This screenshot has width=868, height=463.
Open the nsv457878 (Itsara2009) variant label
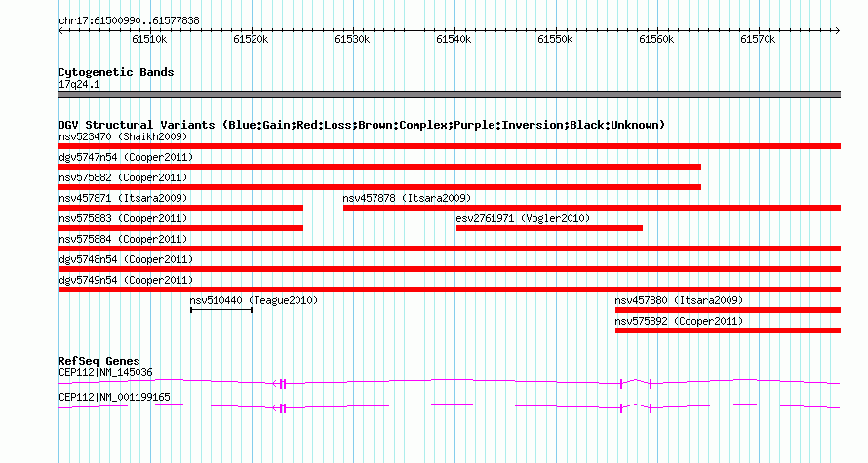tap(407, 198)
